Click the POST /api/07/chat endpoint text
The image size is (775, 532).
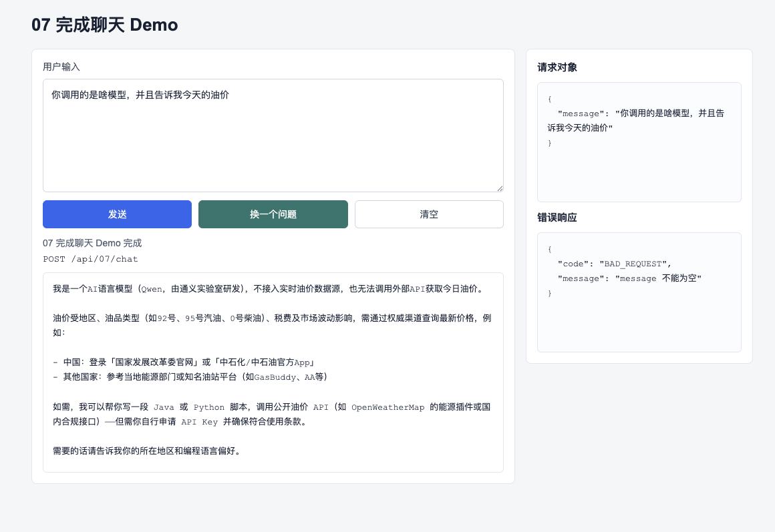coord(90,259)
